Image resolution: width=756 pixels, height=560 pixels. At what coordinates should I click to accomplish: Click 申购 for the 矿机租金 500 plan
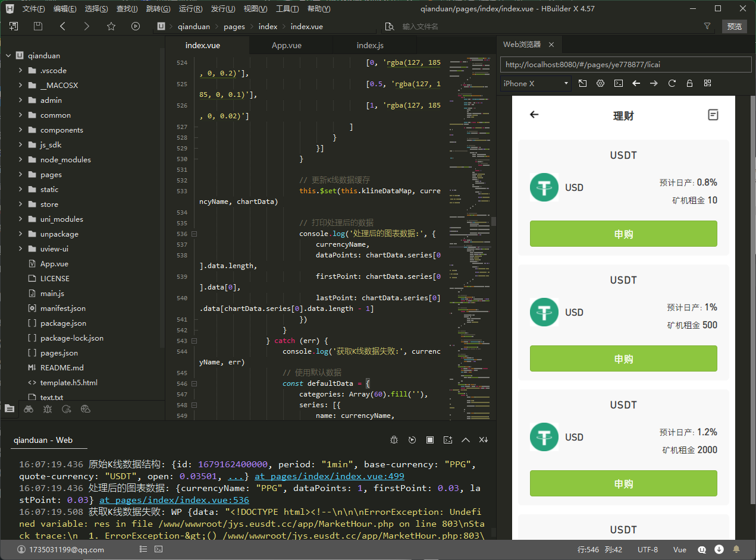pos(623,358)
